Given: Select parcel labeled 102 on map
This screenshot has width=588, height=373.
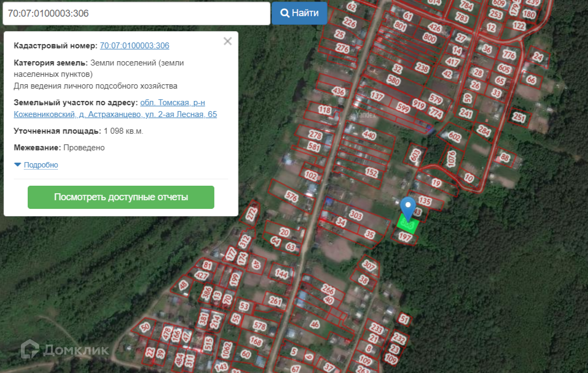Looking at the screenshot, I should [311, 175].
